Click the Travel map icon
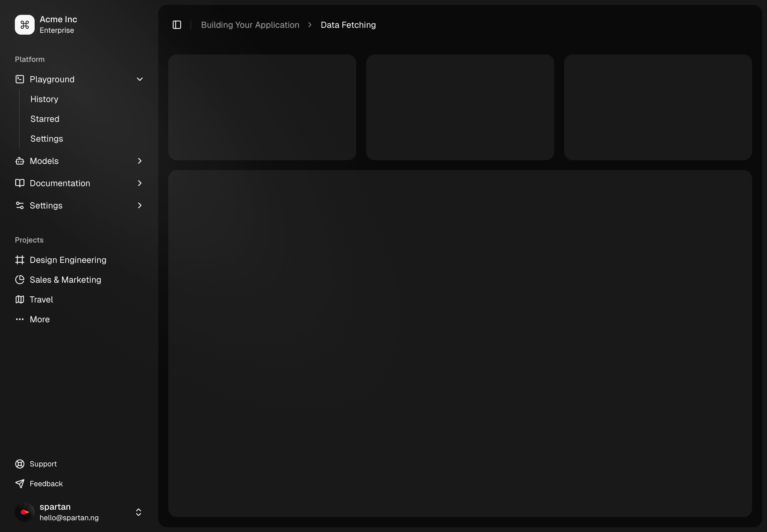This screenshot has height=532, width=767. pos(20,299)
